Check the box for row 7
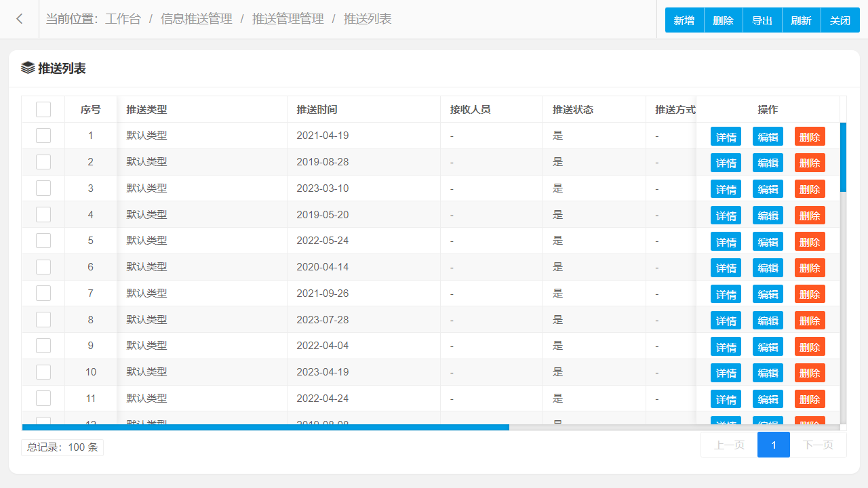This screenshot has width=868, height=488. [x=43, y=293]
